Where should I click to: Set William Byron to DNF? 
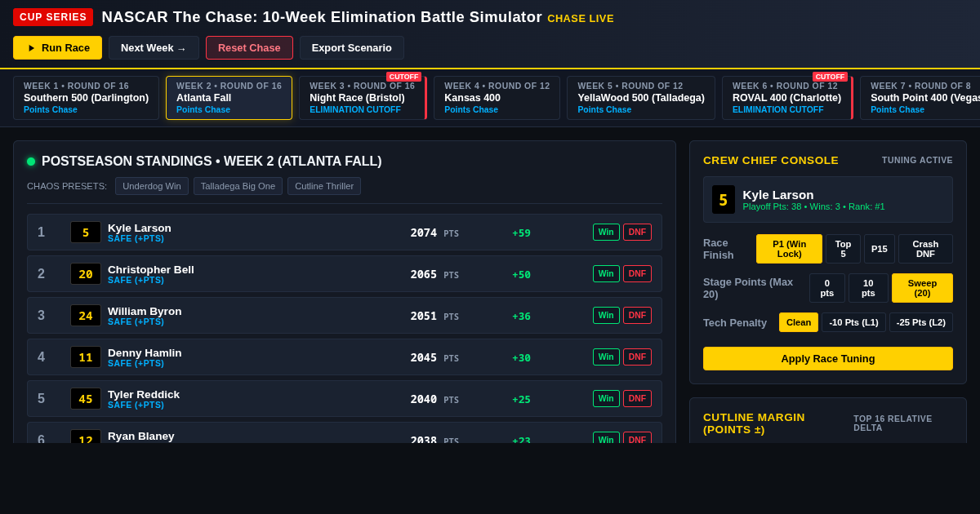[637, 316]
